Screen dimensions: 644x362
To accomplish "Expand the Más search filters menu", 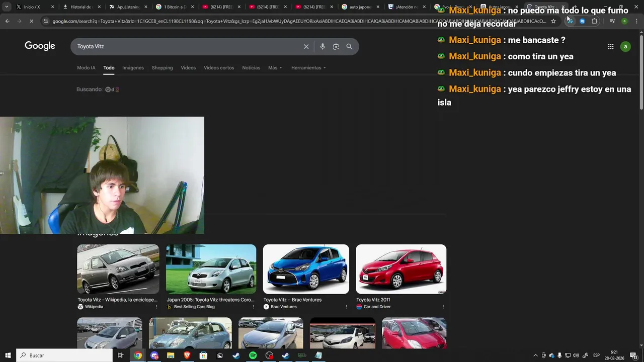I will point(275,68).
